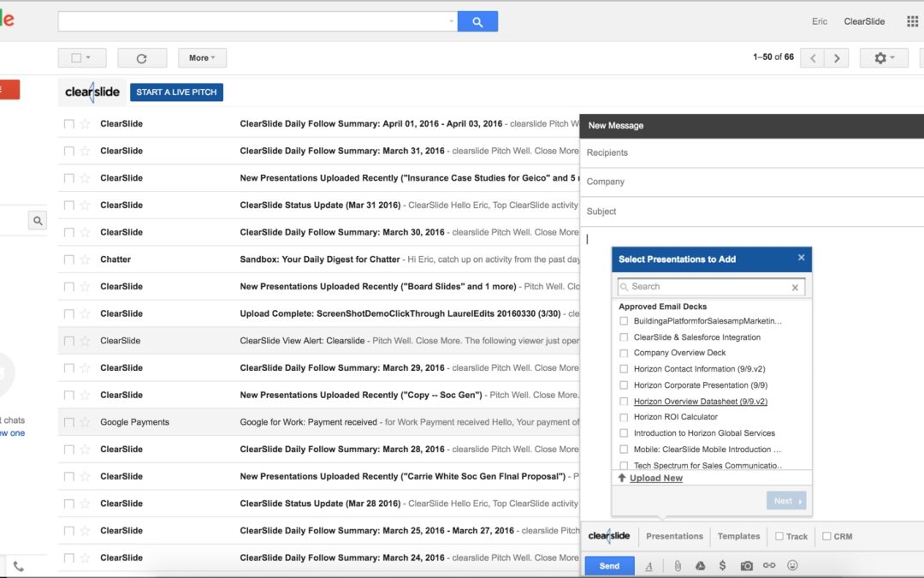This screenshot has width=924, height=578.
Task: Check Mobile: ClearSlide Mobile Introduction deck
Action: tap(624, 450)
